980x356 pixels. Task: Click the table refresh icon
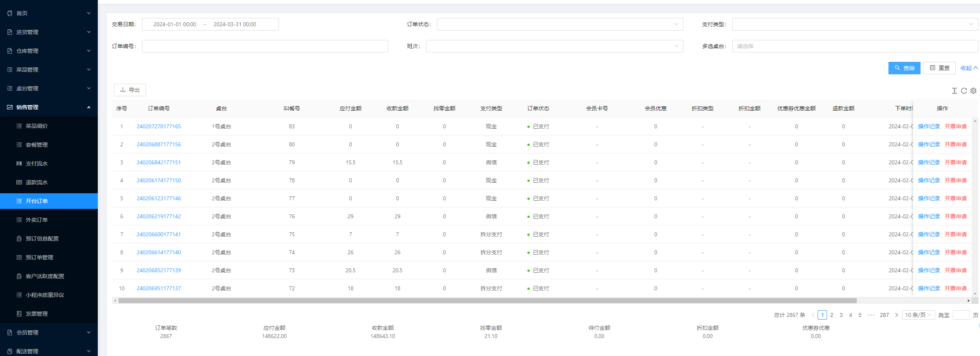click(x=964, y=91)
